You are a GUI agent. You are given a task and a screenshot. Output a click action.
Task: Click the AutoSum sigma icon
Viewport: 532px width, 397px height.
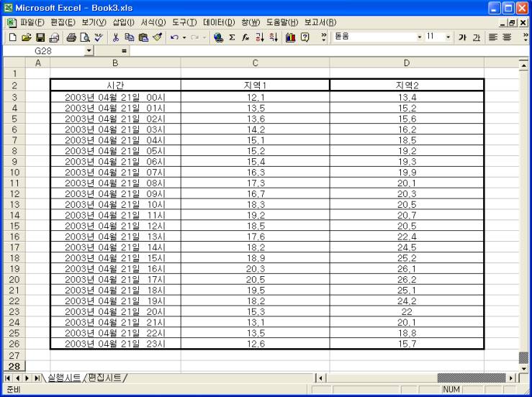[232, 36]
